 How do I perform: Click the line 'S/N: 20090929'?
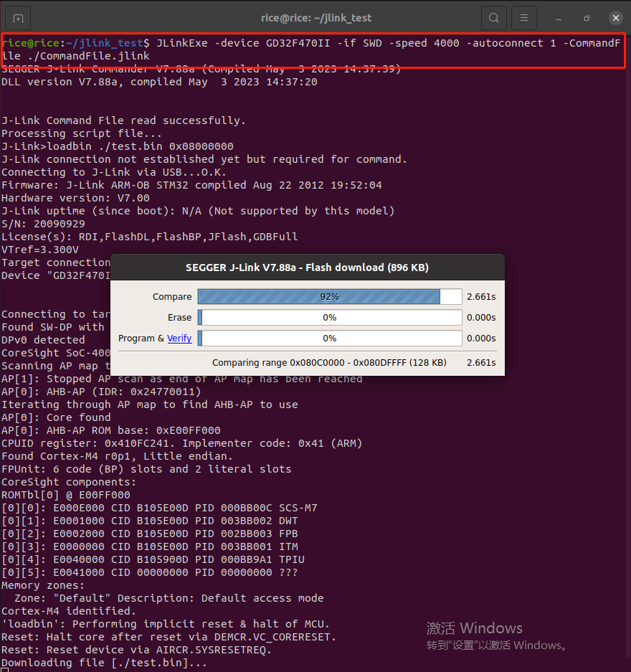[43, 224]
